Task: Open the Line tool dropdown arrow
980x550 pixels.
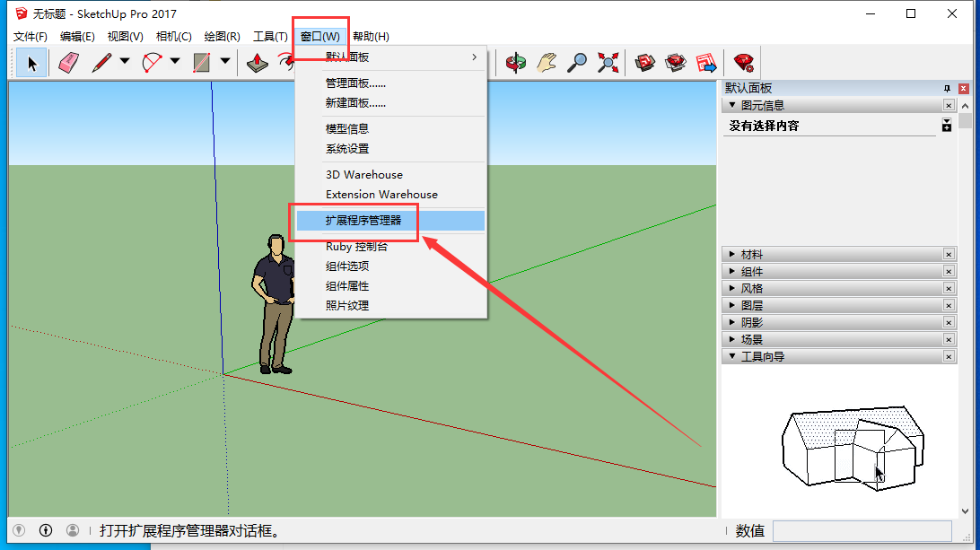Action: pyautogui.click(x=125, y=61)
